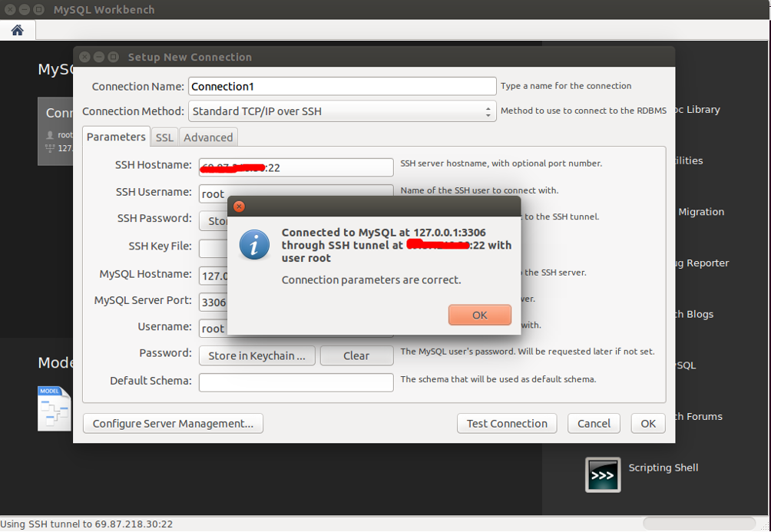Switch to the Advanced tab

[x=208, y=137]
